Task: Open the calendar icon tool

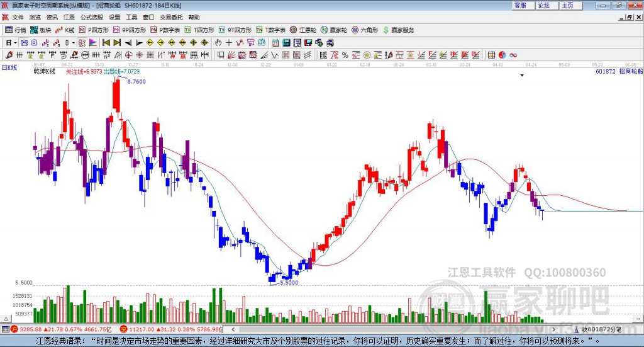Action: pyautogui.click(x=275, y=43)
